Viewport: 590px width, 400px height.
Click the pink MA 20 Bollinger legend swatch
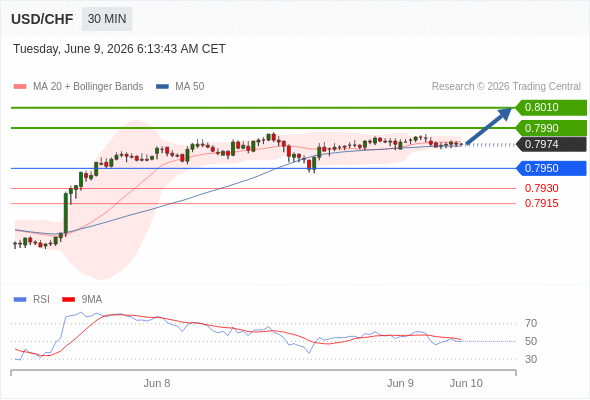20,87
